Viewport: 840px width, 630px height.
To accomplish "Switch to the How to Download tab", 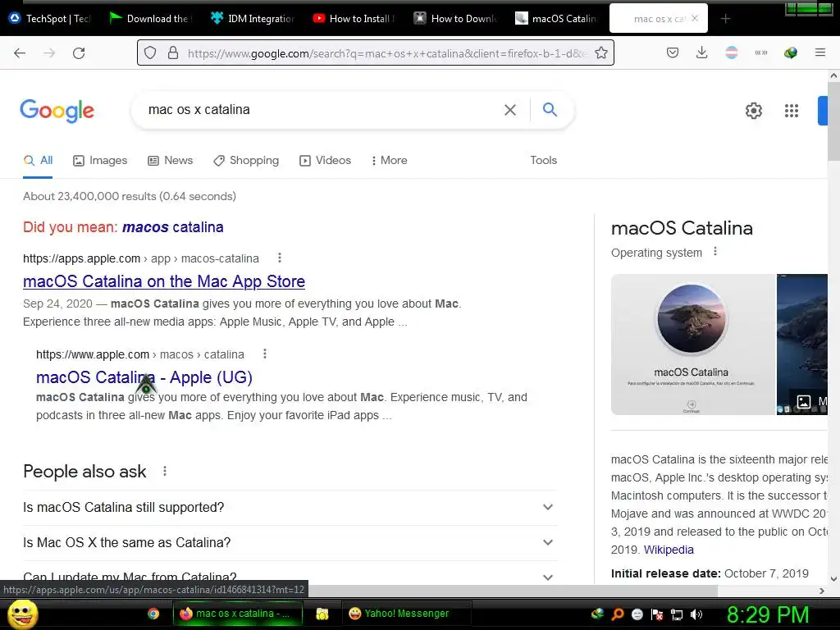I will (x=455, y=19).
